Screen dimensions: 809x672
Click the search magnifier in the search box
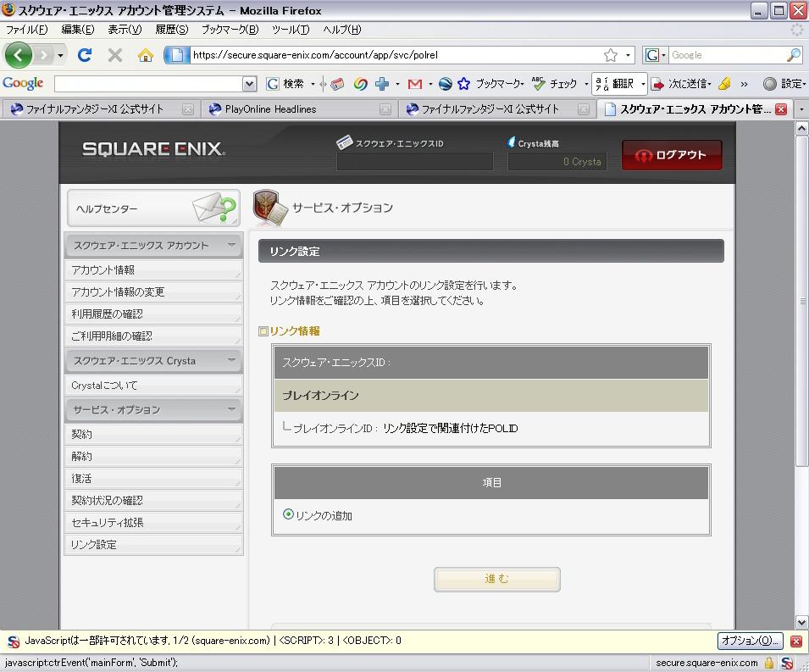point(794,55)
